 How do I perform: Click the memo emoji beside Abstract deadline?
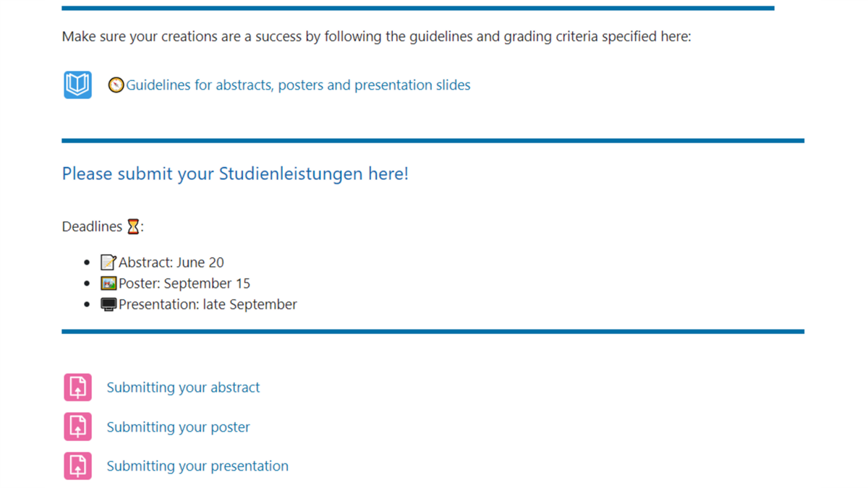pyautogui.click(x=109, y=262)
